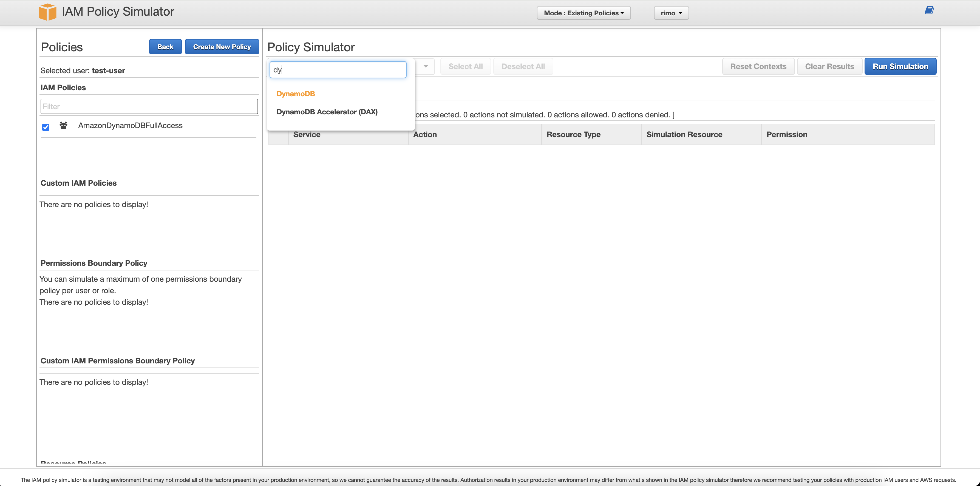Click the group icon beside AmazonDynamoDBFullAccess
This screenshot has height=486, width=980.
click(64, 125)
